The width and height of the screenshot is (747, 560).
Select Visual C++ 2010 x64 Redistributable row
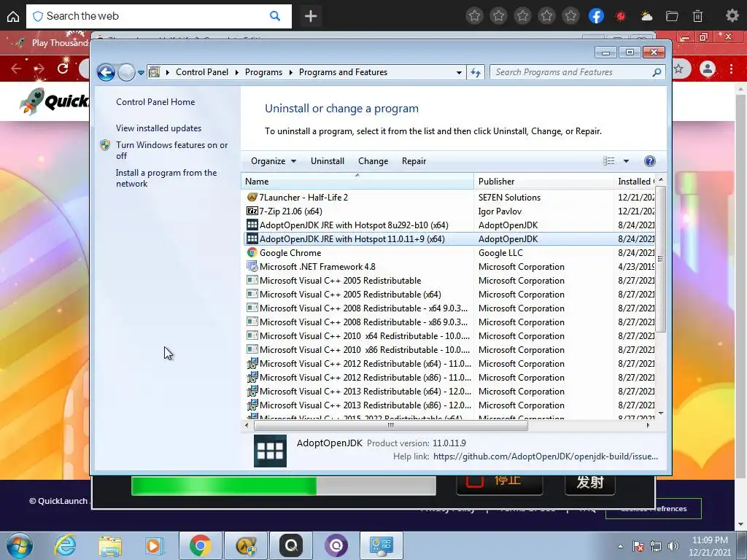(449, 335)
